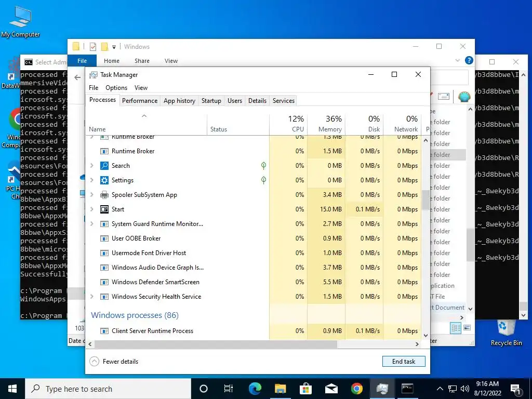Screen dimensions: 532x399
Task: Open Mail app from the taskbar
Action: coord(331,389)
